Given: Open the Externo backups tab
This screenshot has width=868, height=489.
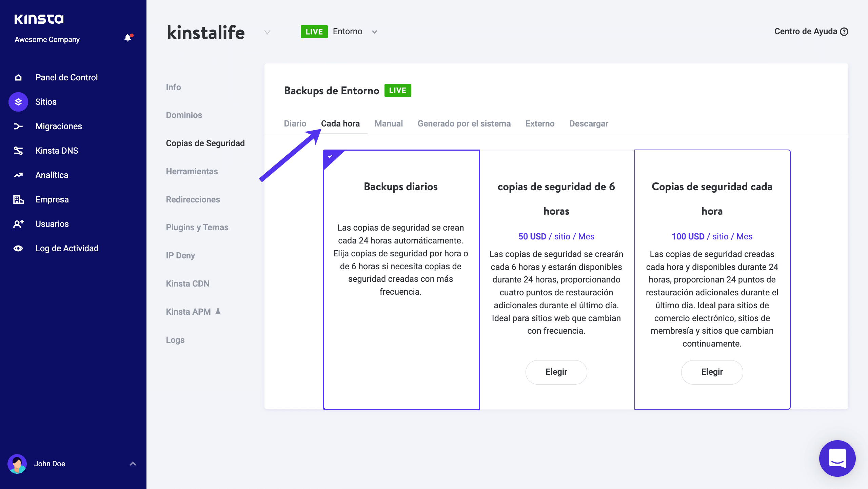Looking at the screenshot, I should 540,123.
